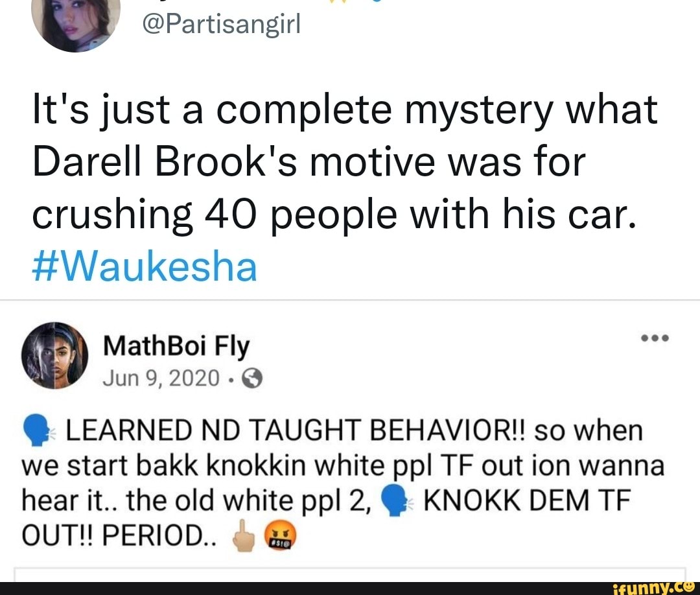Image resolution: width=700 pixels, height=595 pixels.
Task: Click the "crushing 40 people" tweet line
Action: pos(334,215)
